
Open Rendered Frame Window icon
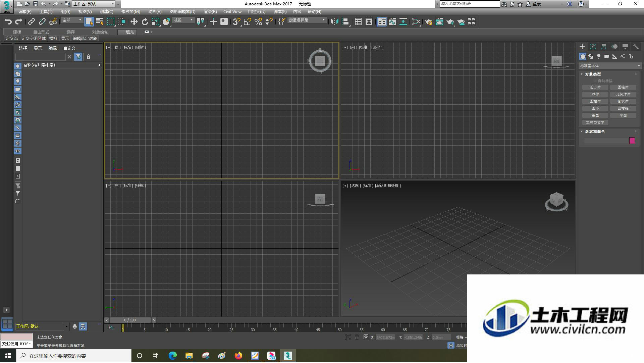pos(439,22)
